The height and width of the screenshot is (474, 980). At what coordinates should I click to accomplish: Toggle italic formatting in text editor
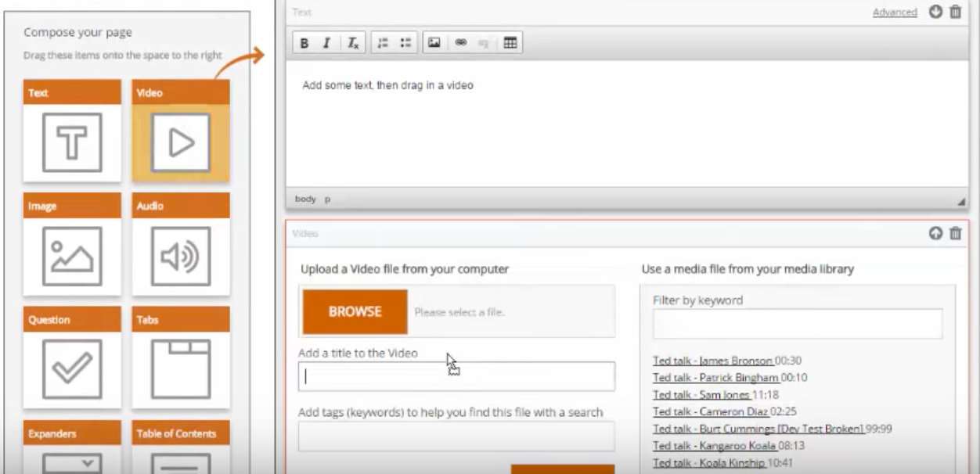[327, 44]
